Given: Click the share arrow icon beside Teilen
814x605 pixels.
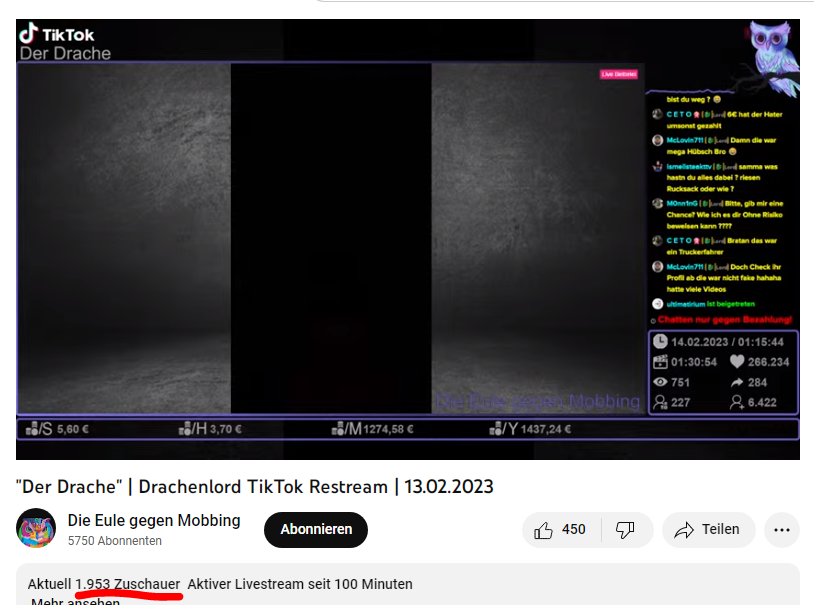Looking at the screenshot, I should point(684,530).
